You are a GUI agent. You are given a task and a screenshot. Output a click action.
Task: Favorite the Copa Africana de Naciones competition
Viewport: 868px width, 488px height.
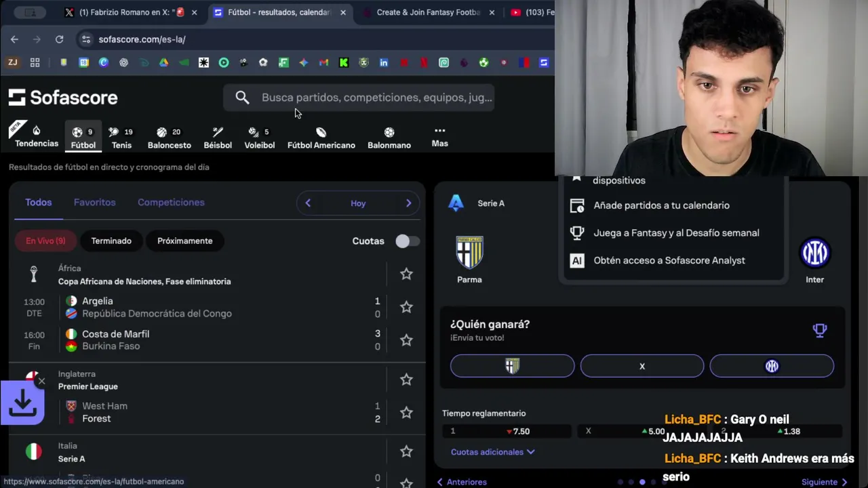click(x=406, y=274)
